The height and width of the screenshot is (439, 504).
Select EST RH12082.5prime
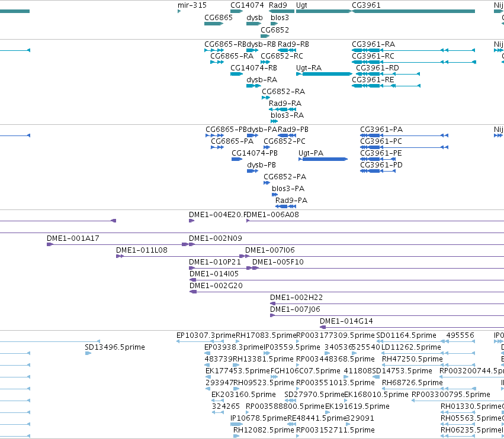click(x=236, y=436)
